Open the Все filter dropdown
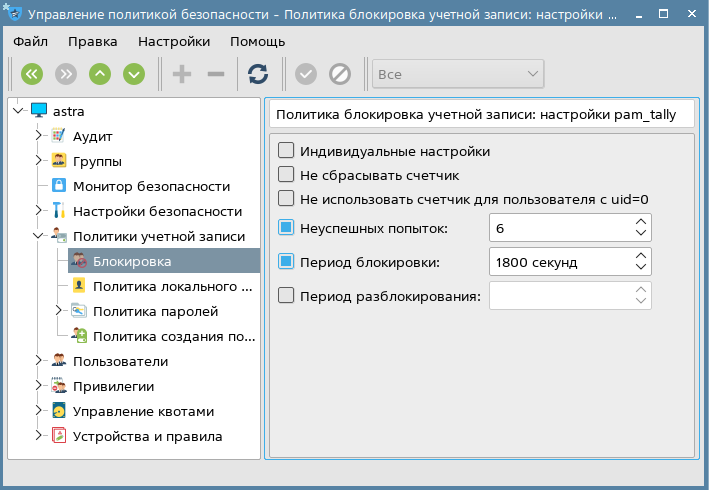Image resolution: width=709 pixels, height=490 pixels. click(x=458, y=74)
